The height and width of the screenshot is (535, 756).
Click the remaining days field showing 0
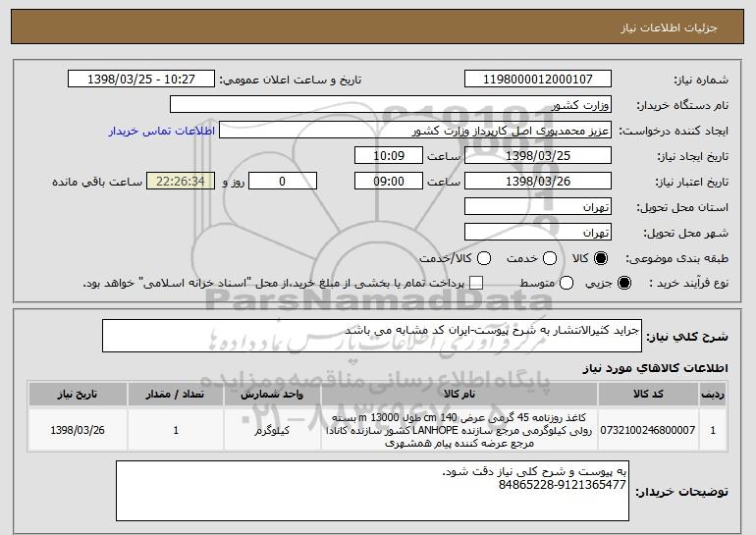point(283,182)
